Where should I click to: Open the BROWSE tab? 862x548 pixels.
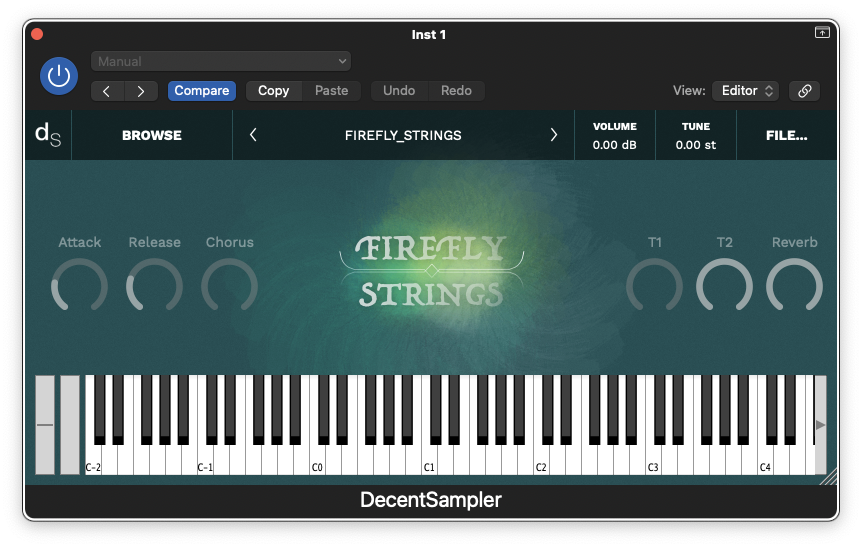(x=152, y=135)
